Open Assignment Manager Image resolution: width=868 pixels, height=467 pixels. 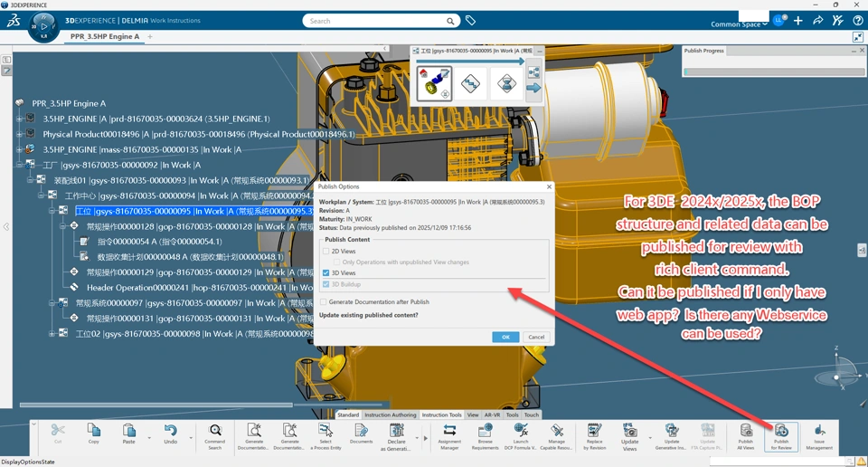click(449, 436)
